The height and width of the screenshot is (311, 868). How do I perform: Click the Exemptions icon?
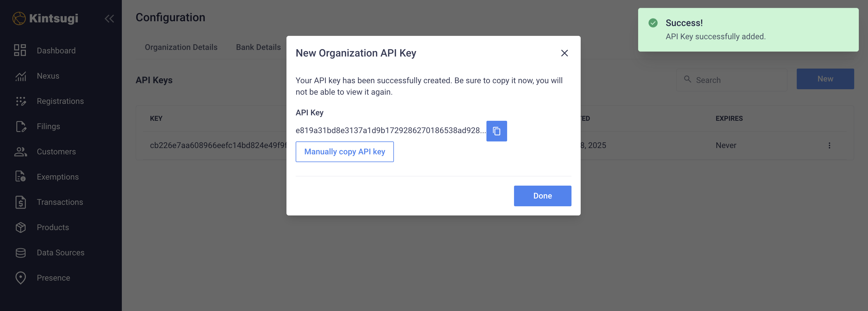(x=20, y=177)
